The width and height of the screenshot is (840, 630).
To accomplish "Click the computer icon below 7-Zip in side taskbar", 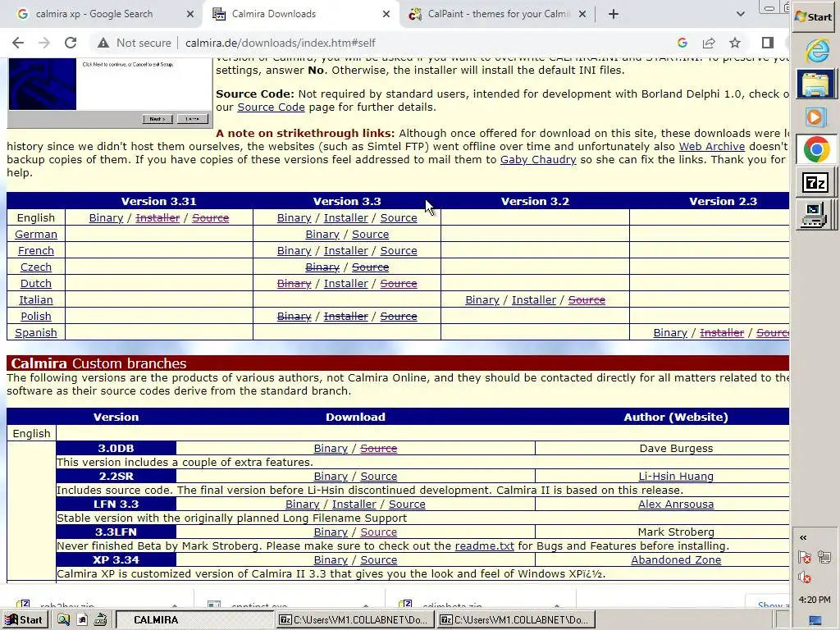I will (815, 215).
